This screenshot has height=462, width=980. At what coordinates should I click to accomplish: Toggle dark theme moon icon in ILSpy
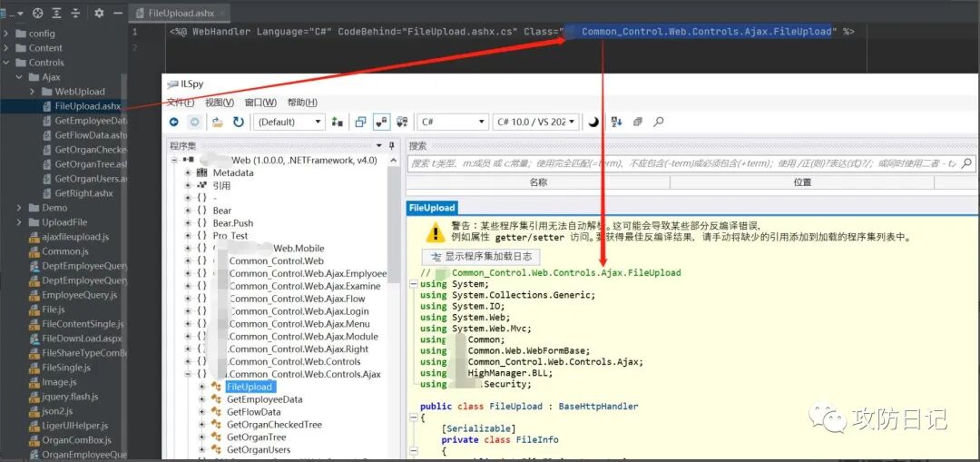pos(593,122)
